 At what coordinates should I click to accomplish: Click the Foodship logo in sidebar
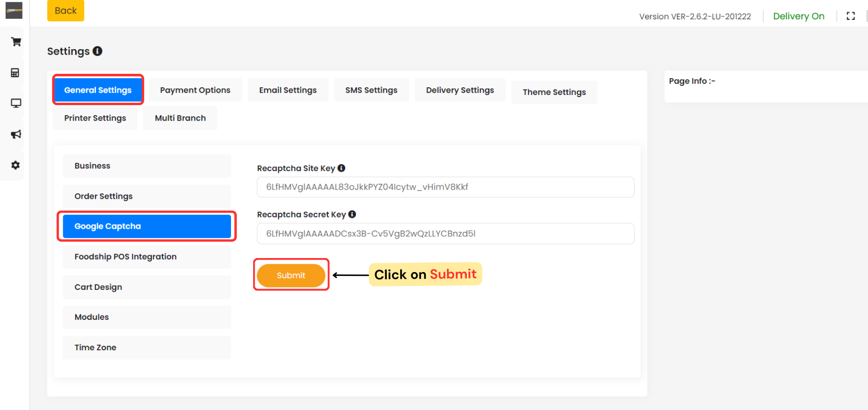pyautogui.click(x=14, y=10)
